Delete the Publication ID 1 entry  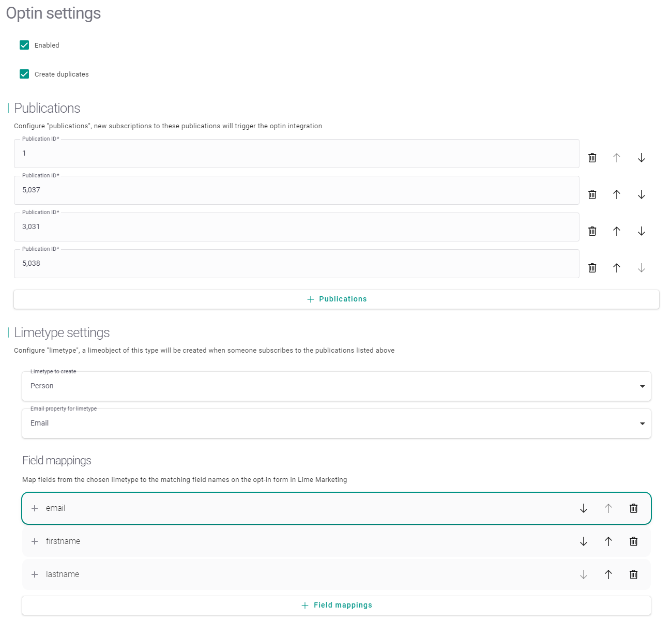pos(592,157)
